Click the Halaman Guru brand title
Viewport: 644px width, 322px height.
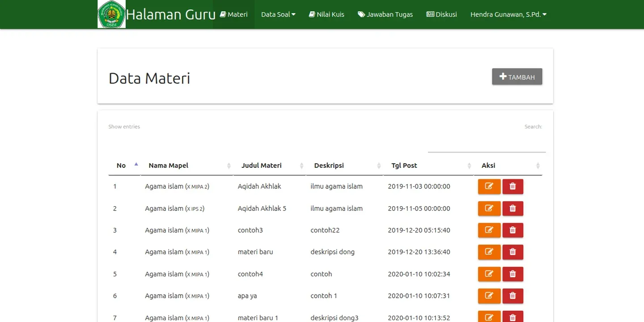point(171,14)
